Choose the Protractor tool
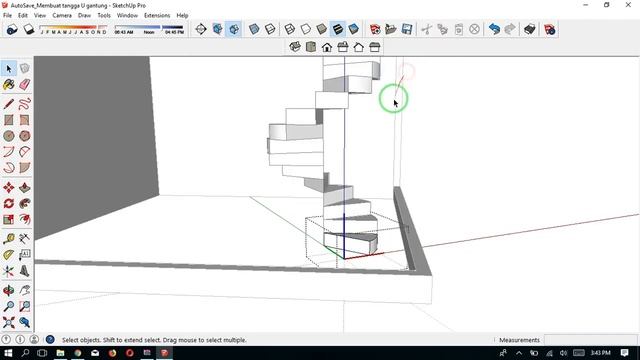 9,255
